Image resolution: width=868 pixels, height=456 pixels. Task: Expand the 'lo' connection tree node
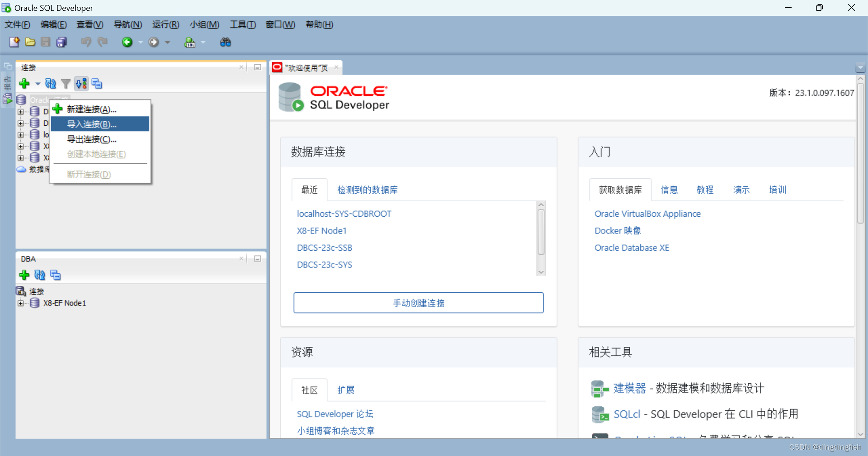coord(21,135)
